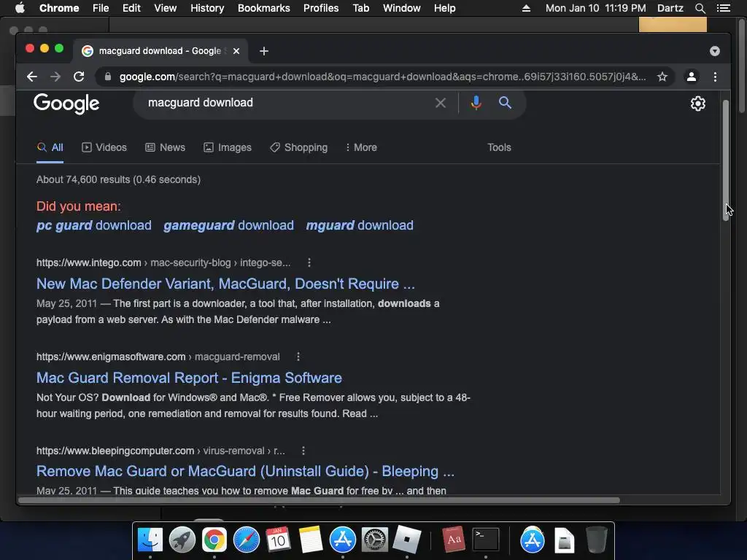Open a new tab with plus button

(x=264, y=51)
